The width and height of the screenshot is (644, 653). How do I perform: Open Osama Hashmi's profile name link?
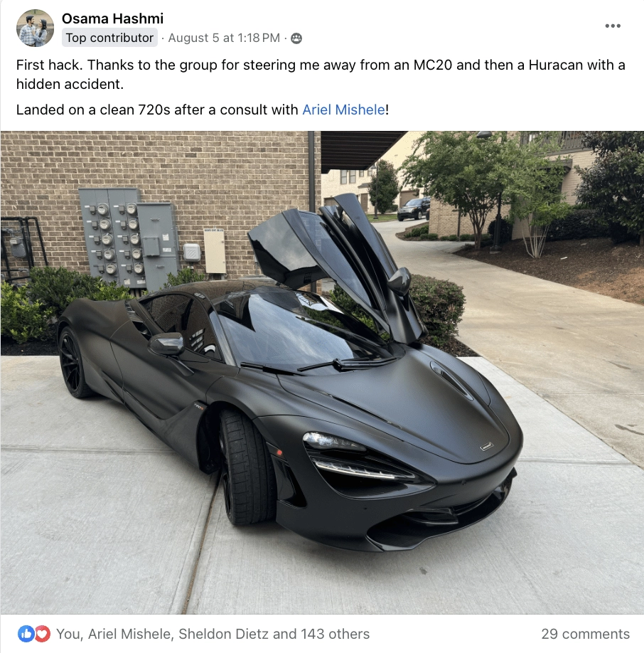112,18
